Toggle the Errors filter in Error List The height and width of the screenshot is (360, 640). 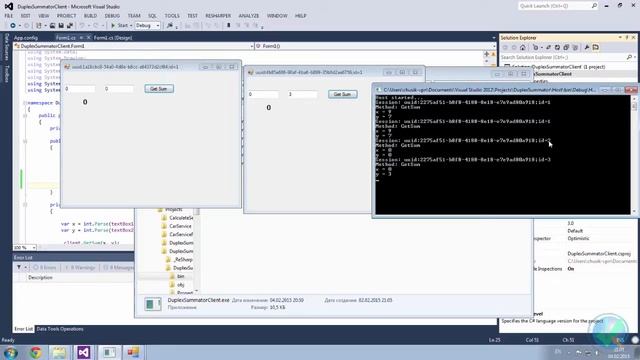[44, 267]
